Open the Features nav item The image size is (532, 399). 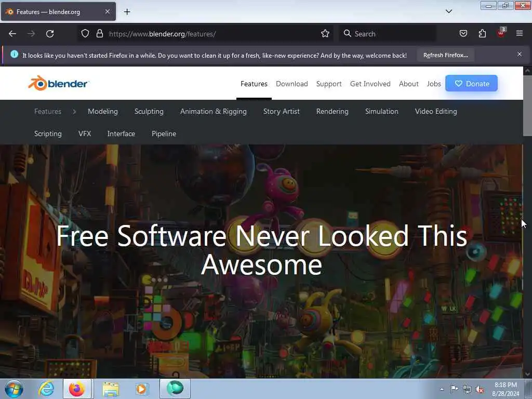pyautogui.click(x=254, y=84)
